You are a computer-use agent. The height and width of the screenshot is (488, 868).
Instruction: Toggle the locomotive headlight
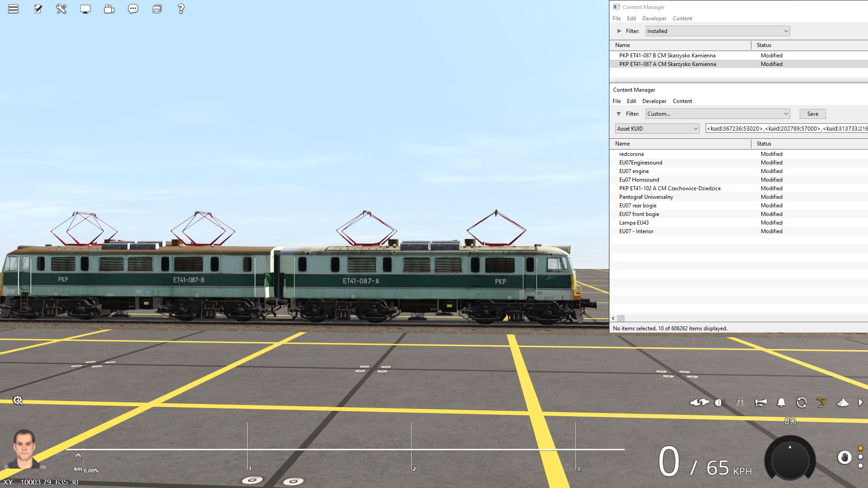(720, 403)
